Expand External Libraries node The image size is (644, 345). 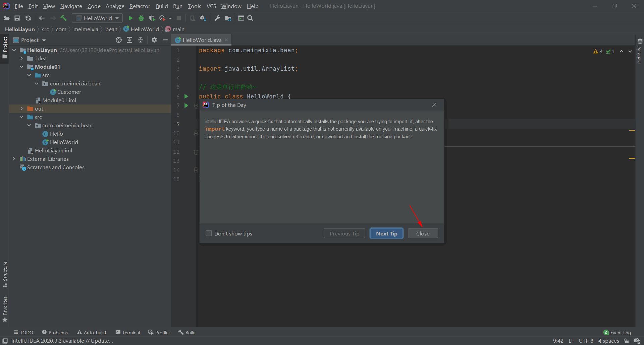[14, 159]
